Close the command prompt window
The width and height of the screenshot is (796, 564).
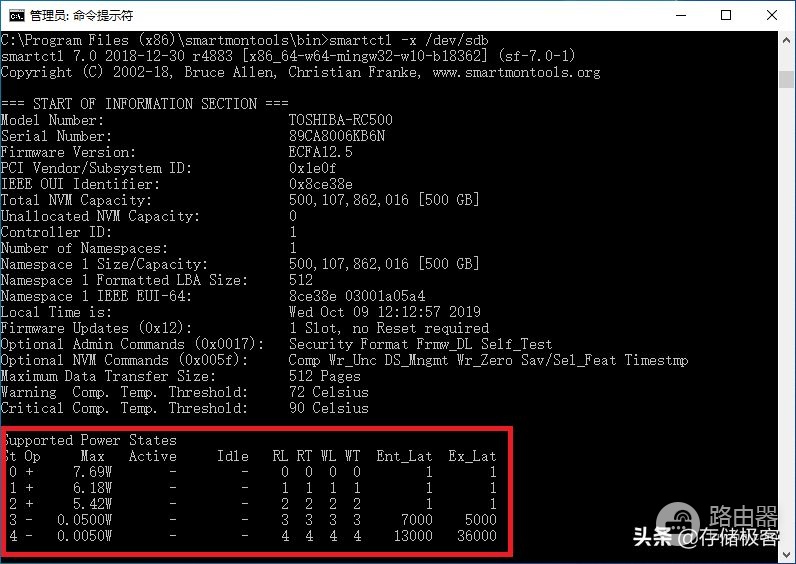[772, 15]
